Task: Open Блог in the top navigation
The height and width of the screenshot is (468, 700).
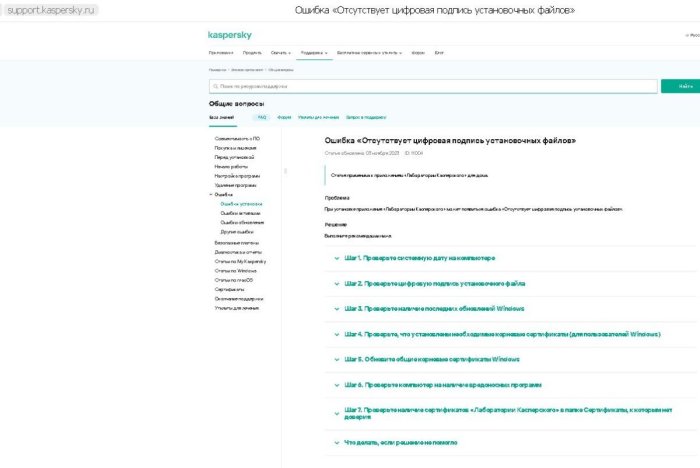Action: [439, 53]
